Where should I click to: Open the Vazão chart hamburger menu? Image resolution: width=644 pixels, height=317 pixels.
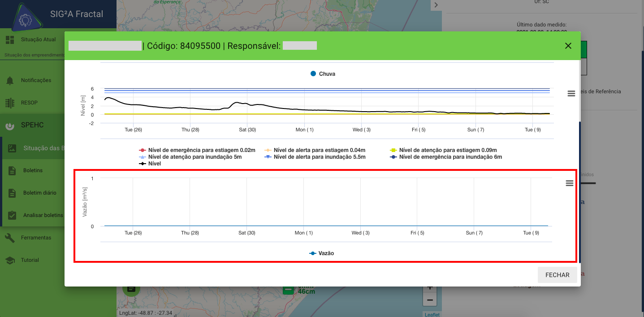click(569, 183)
